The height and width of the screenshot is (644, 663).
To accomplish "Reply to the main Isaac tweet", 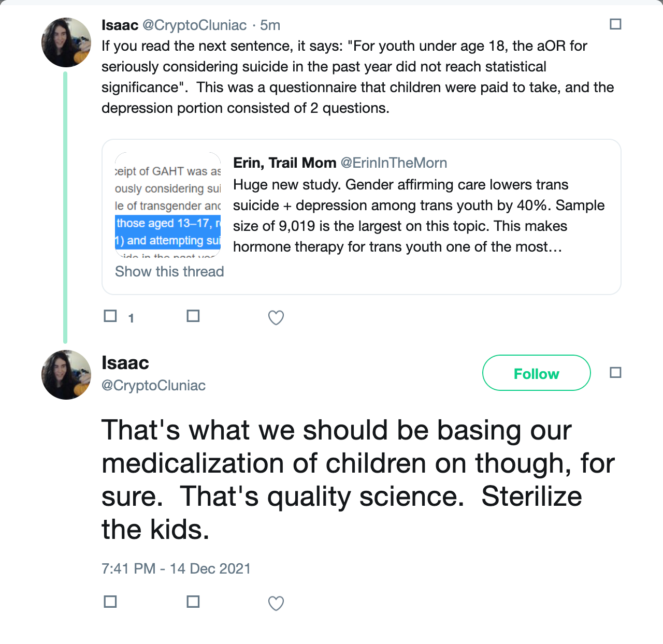I will 110,602.
